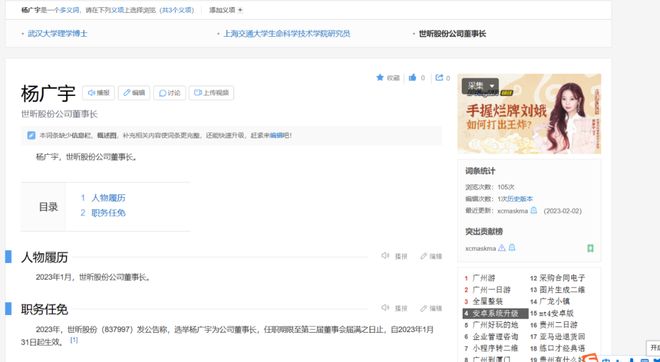Click hot search item 采购合同电子
This screenshot has height=362, width=660.
click(562, 278)
